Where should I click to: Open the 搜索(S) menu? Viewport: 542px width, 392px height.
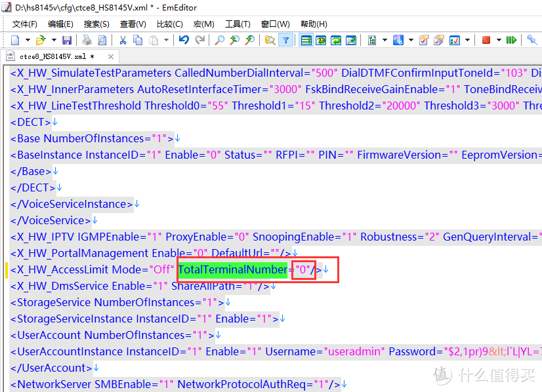pyautogui.click(x=96, y=24)
